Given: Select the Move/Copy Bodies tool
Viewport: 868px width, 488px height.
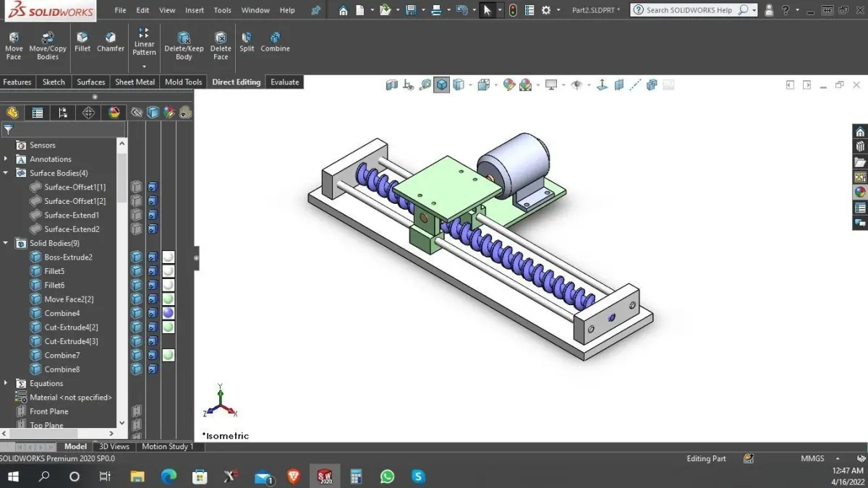Looking at the screenshot, I should (48, 46).
